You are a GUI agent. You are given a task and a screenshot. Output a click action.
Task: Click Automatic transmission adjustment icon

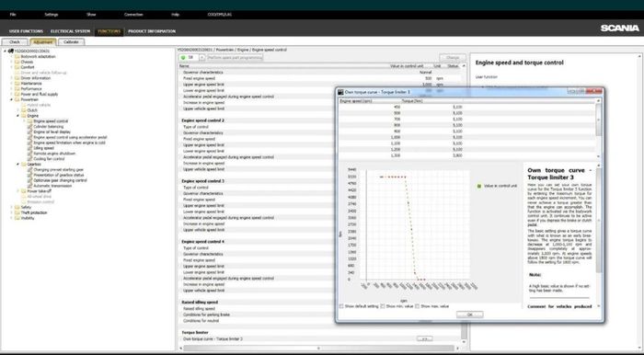tap(30, 186)
